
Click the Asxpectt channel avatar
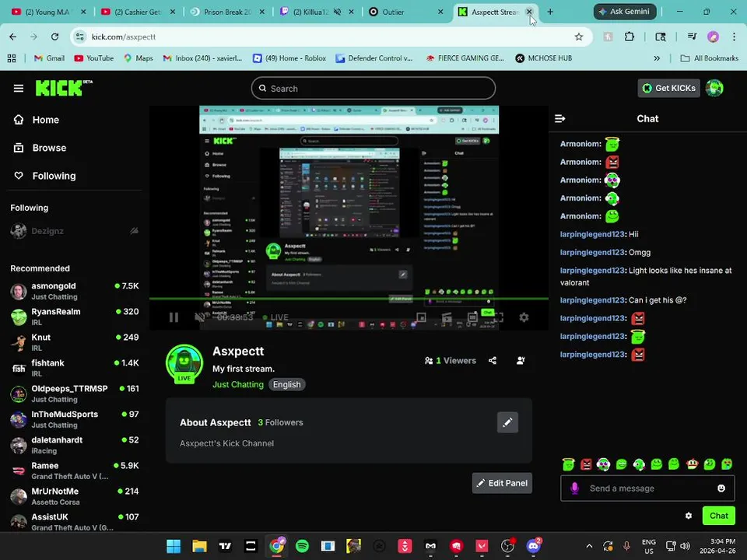[184, 363]
